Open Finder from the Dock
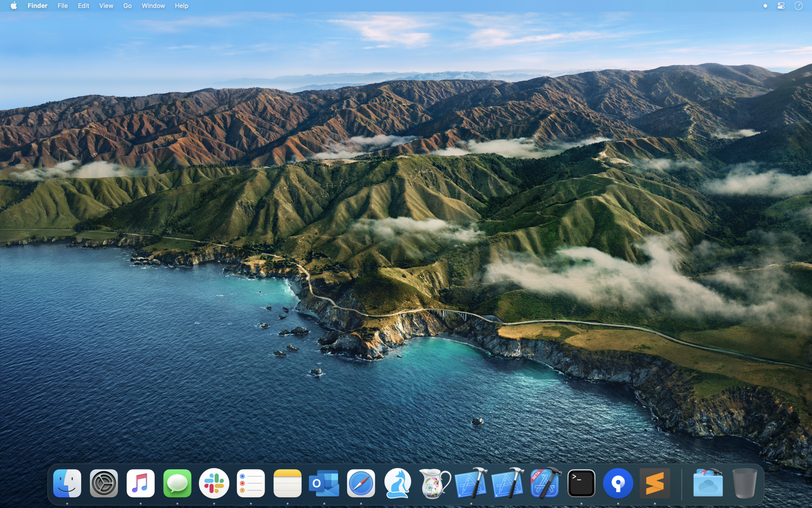The width and height of the screenshot is (812, 508). coord(67,484)
